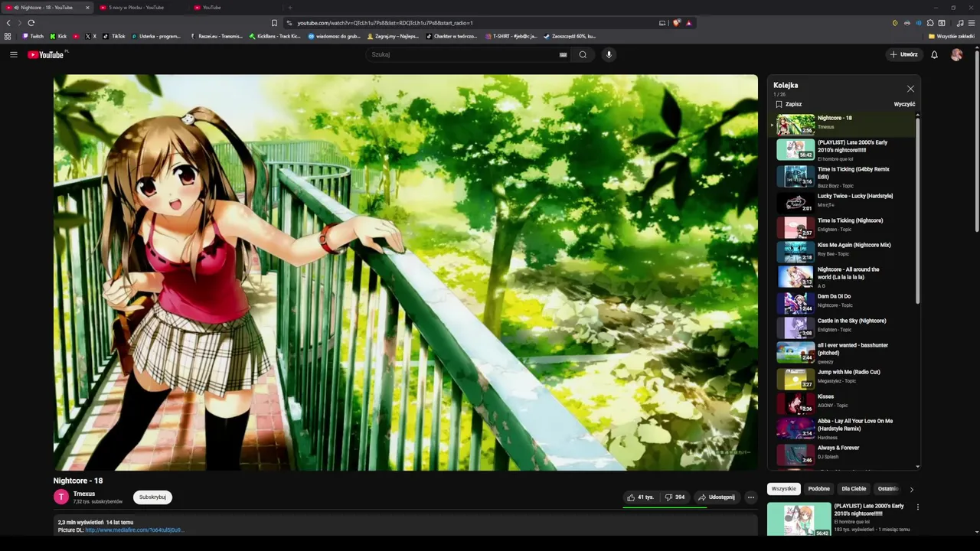Reload the page in the browser
This screenshot has height=551, width=980.
coord(31,23)
